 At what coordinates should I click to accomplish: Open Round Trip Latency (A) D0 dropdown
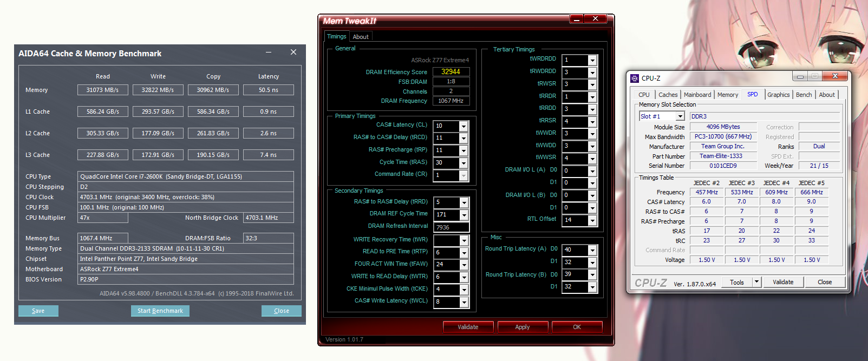(592, 250)
